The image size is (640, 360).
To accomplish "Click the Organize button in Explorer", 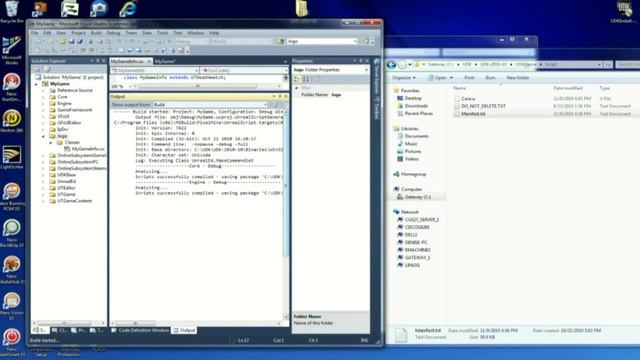I will click(404, 78).
